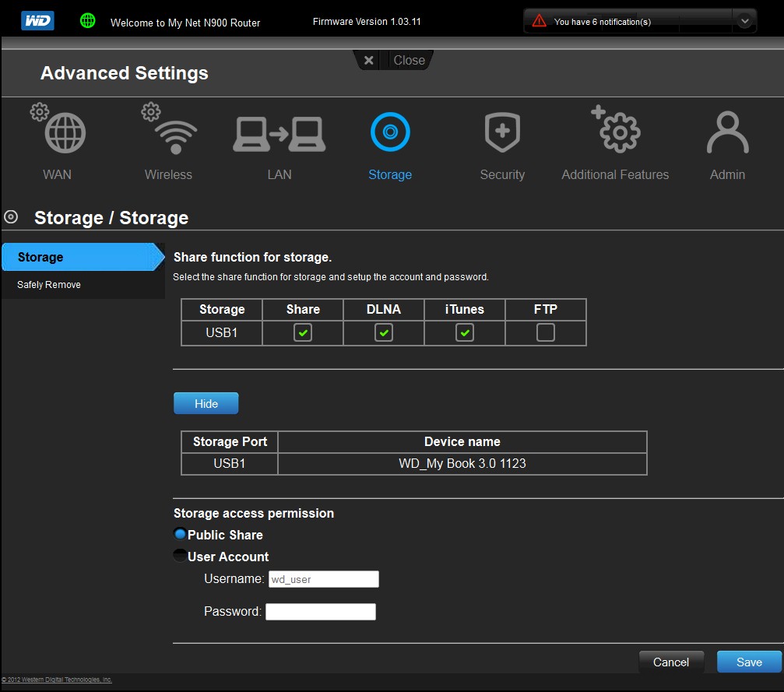This screenshot has width=784, height=692.
Task: Click the Hide button
Action: pos(206,403)
